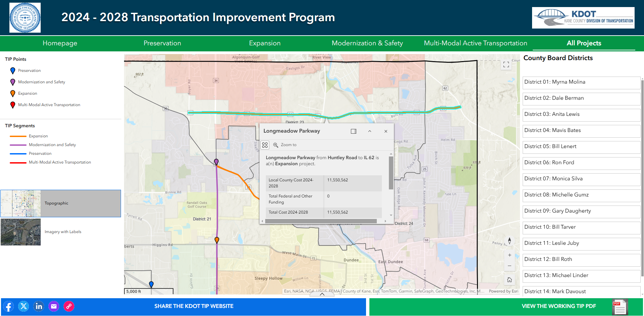
Task: Share on X (Twitter)
Action: tap(24, 306)
